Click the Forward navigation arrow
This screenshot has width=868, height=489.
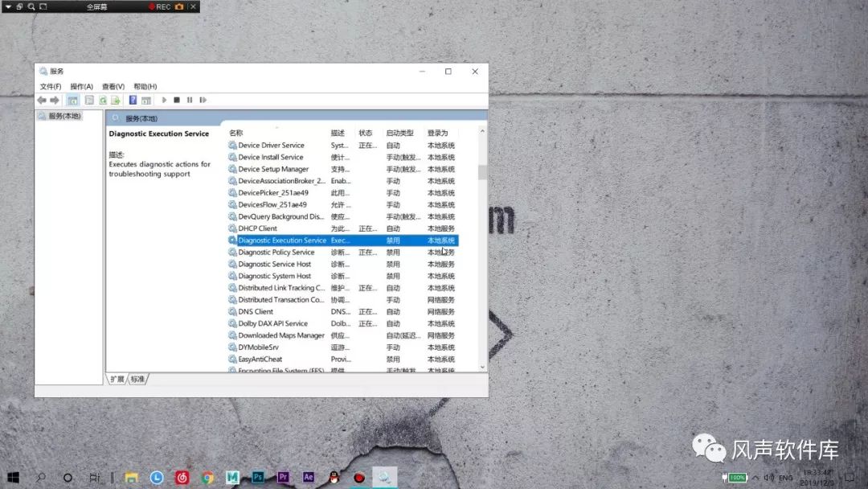(x=54, y=100)
